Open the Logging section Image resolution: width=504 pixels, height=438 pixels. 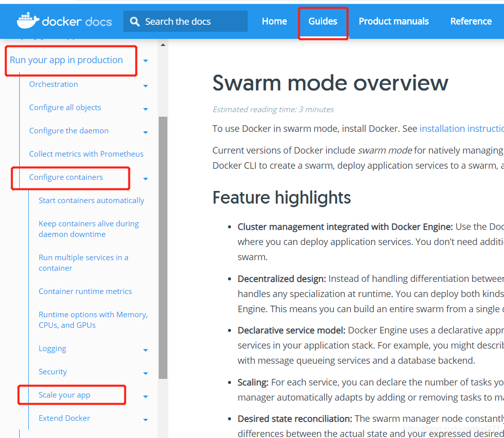click(x=53, y=349)
